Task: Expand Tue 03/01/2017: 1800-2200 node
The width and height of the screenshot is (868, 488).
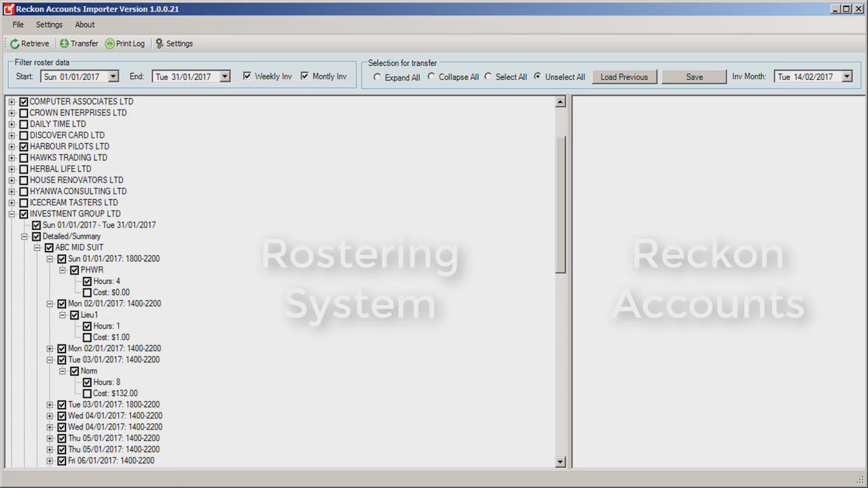Action: point(50,405)
